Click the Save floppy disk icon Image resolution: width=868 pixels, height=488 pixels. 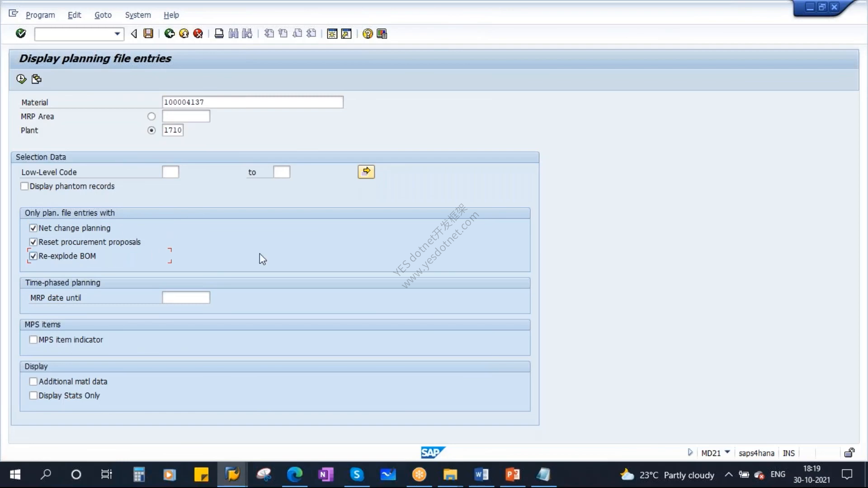tap(148, 33)
